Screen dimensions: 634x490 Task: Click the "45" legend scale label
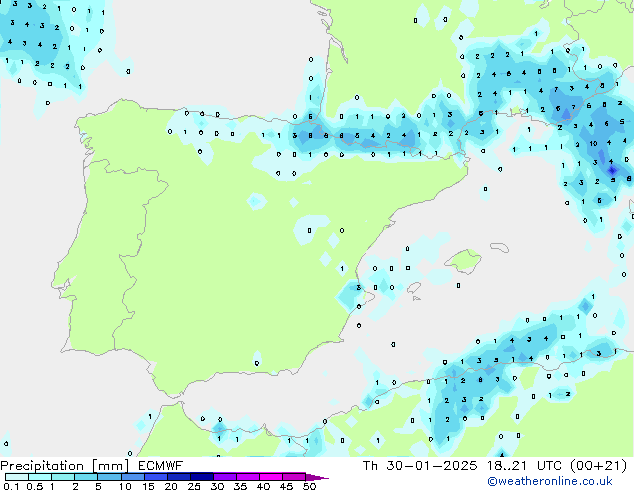pyautogui.click(x=286, y=486)
